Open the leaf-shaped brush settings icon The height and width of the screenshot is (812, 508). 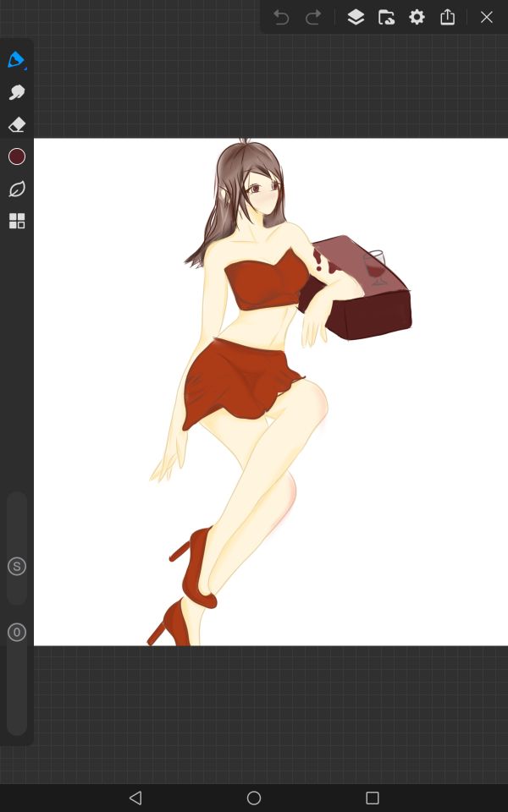point(17,189)
